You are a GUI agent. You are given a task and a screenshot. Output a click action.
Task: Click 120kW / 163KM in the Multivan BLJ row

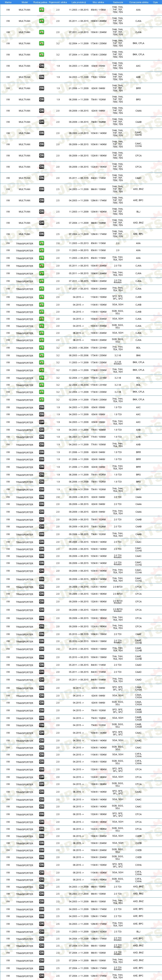pos(98,211)
